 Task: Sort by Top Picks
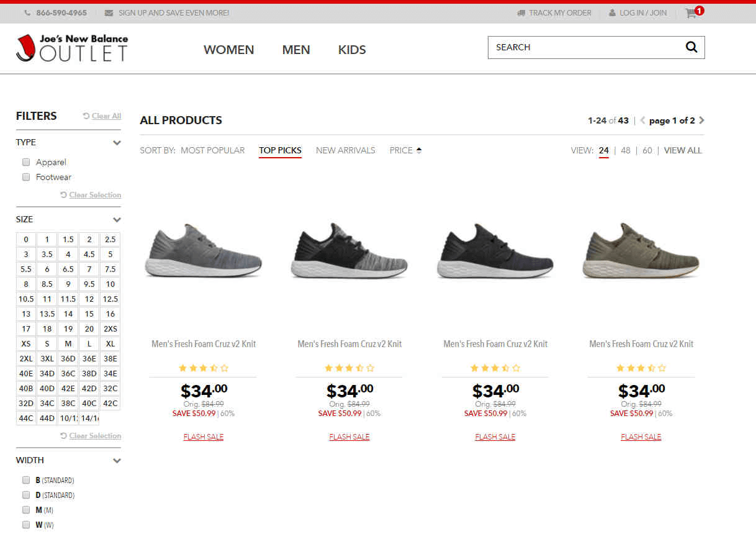click(280, 150)
